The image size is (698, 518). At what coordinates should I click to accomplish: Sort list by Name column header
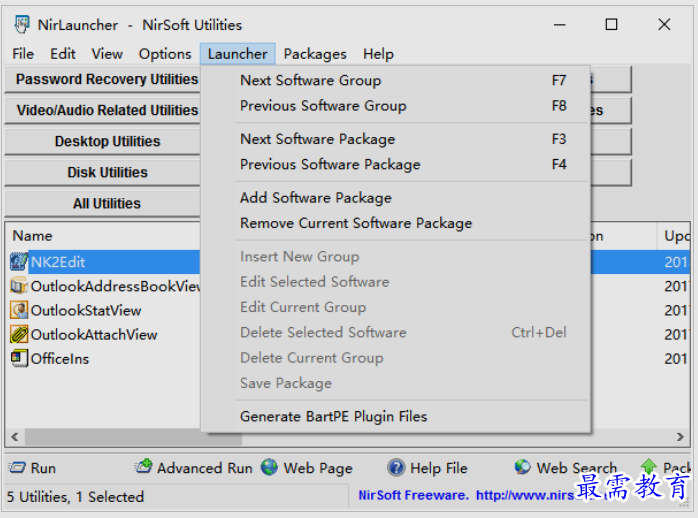[x=103, y=236]
